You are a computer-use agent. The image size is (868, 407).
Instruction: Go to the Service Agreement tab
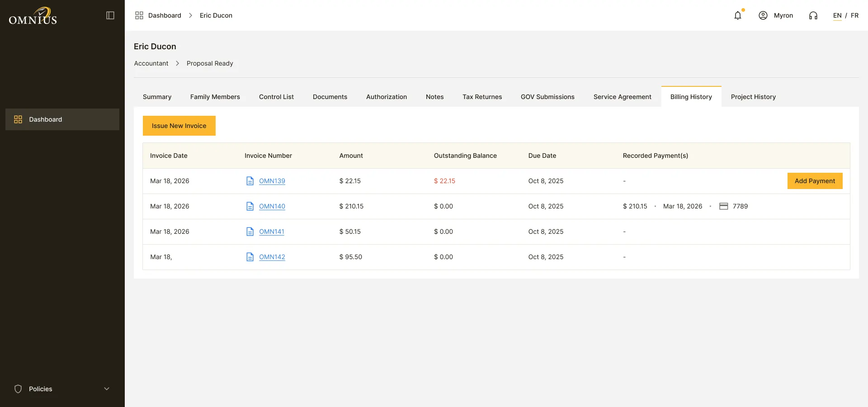tap(622, 97)
